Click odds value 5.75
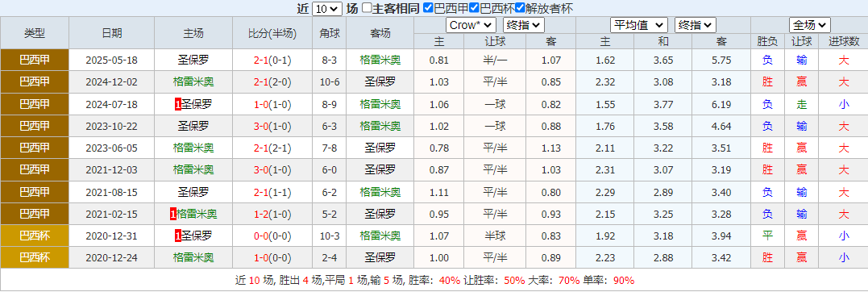Viewport: 868px width, 292px height. click(722, 60)
